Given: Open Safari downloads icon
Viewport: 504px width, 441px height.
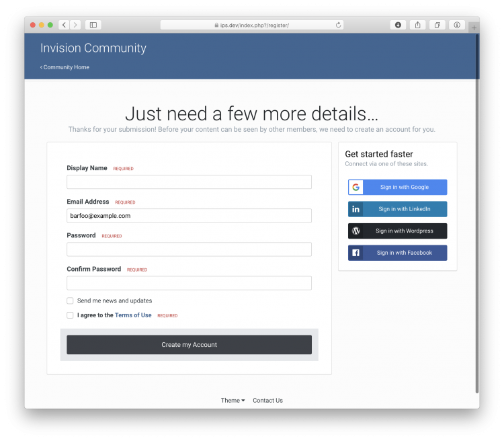Looking at the screenshot, I should (398, 25).
